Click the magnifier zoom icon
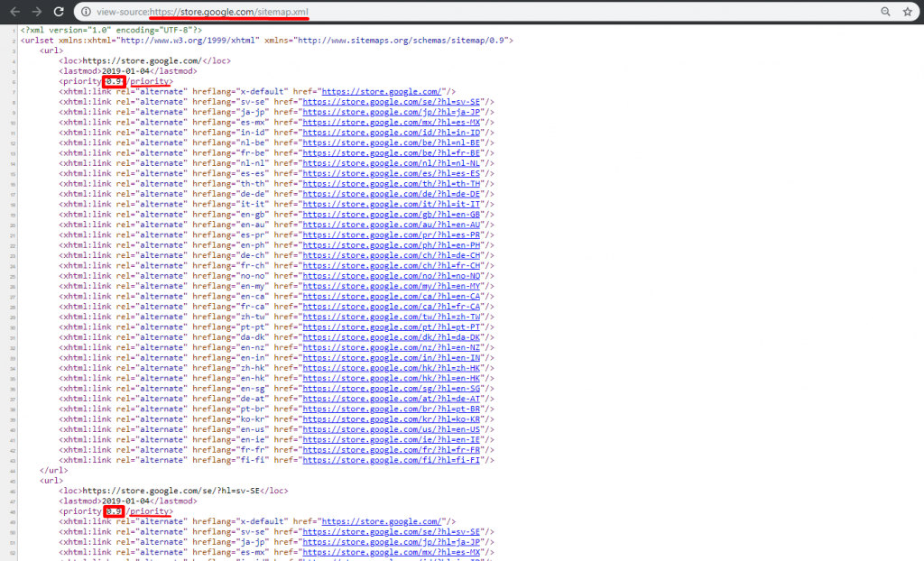924x561 pixels. pyautogui.click(x=885, y=12)
